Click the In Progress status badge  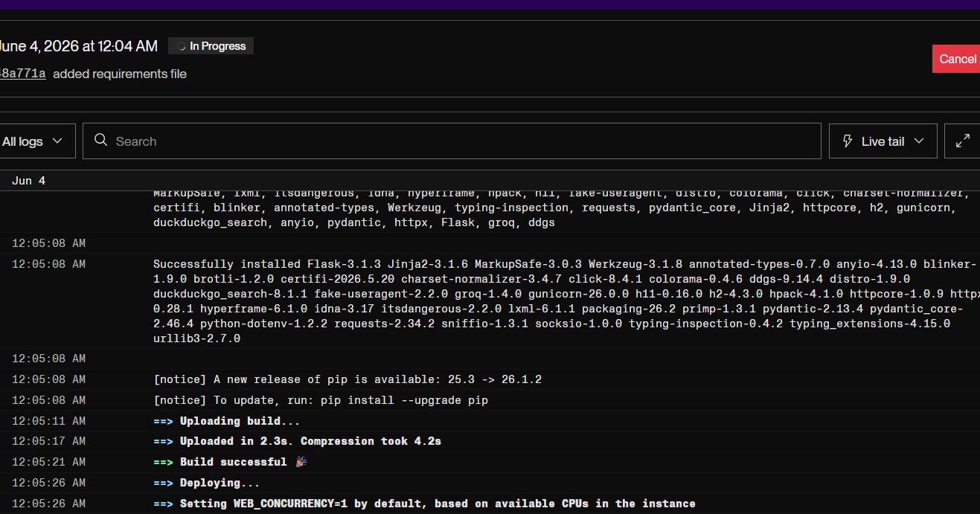pos(211,46)
